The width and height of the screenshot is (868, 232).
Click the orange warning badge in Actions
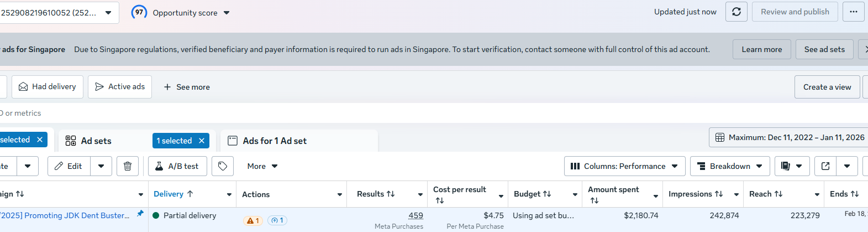click(x=253, y=220)
